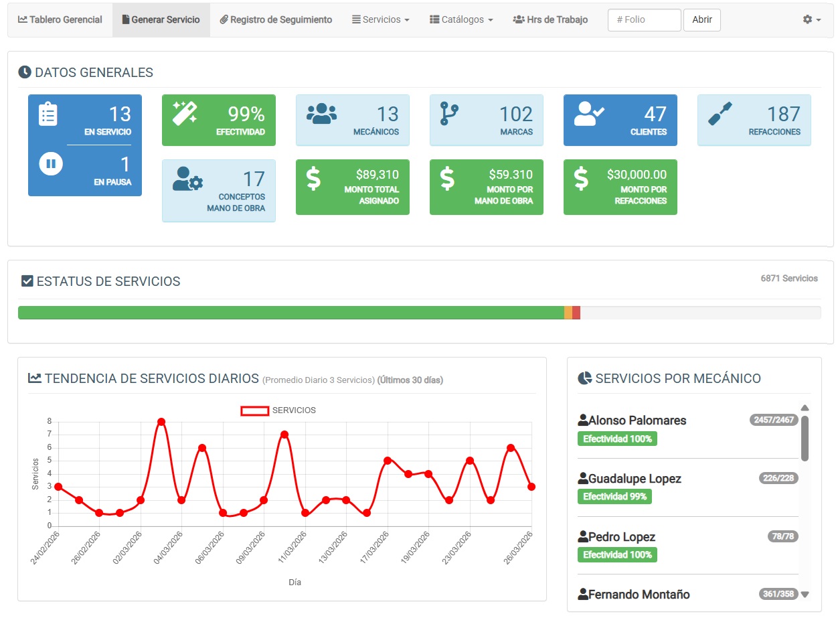Click orange segment of service status bar
Viewport: 840px width, 618px height.
(568, 313)
